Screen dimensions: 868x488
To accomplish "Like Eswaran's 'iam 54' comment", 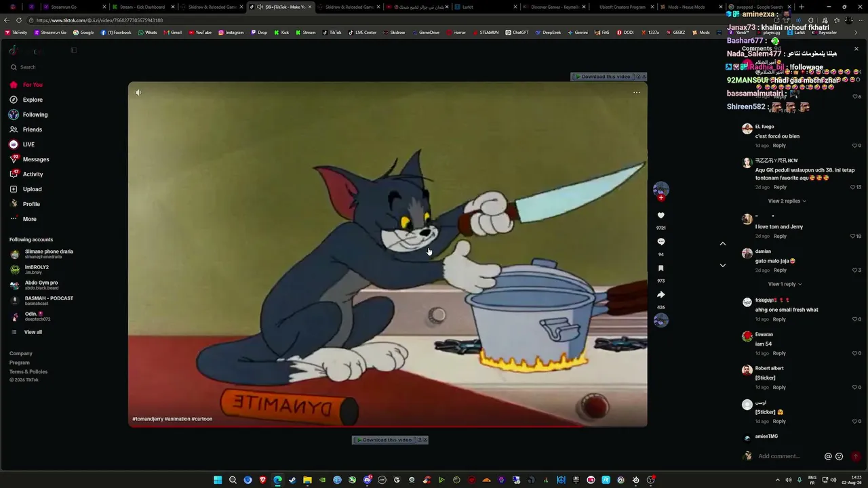I will click(855, 353).
